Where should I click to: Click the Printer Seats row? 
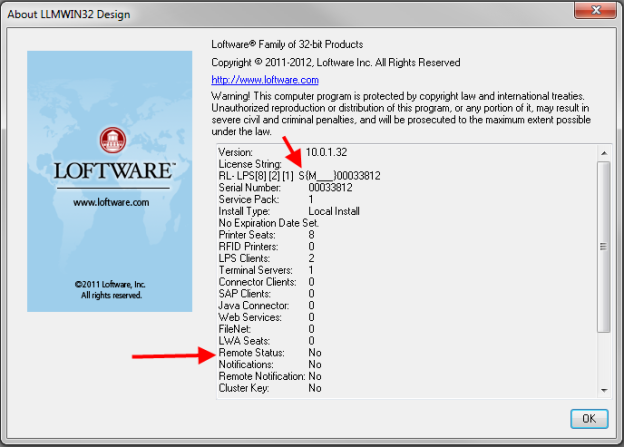point(267,235)
